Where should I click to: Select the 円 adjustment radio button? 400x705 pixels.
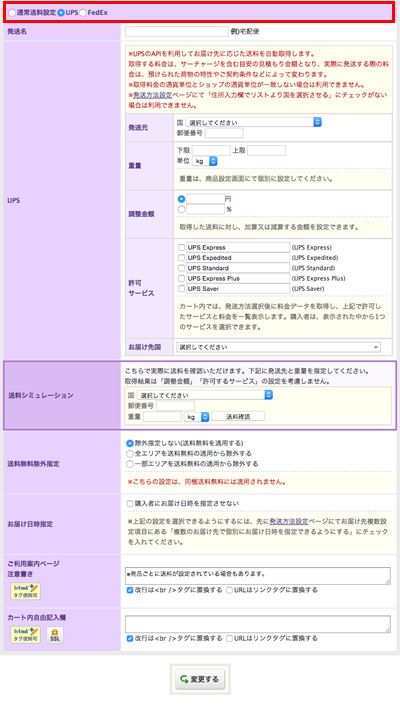181,199
